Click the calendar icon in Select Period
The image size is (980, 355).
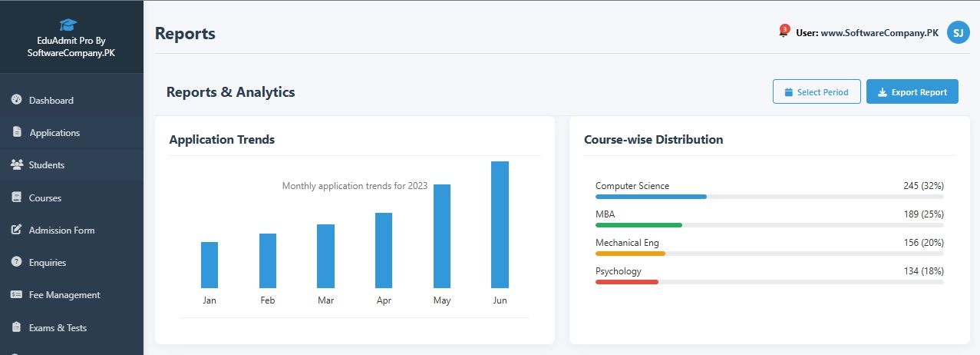[x=789, y=92]
